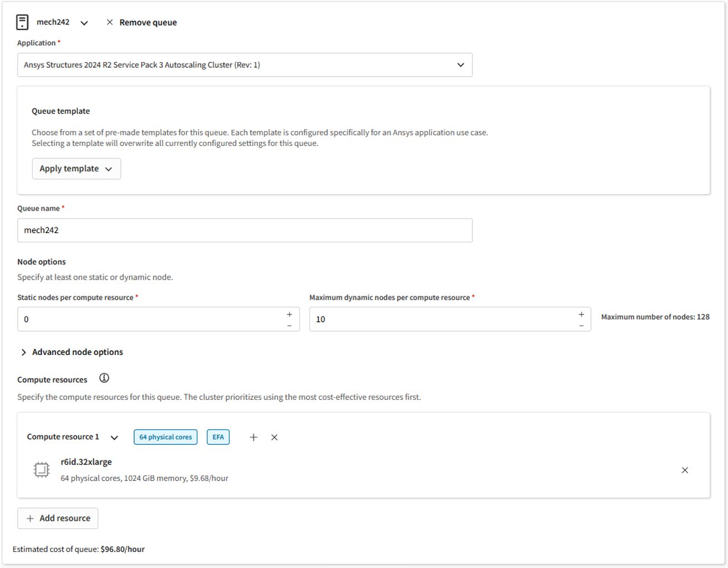
Task: Open the Compute resources info tooltip
Action: (x=104, y=378)
